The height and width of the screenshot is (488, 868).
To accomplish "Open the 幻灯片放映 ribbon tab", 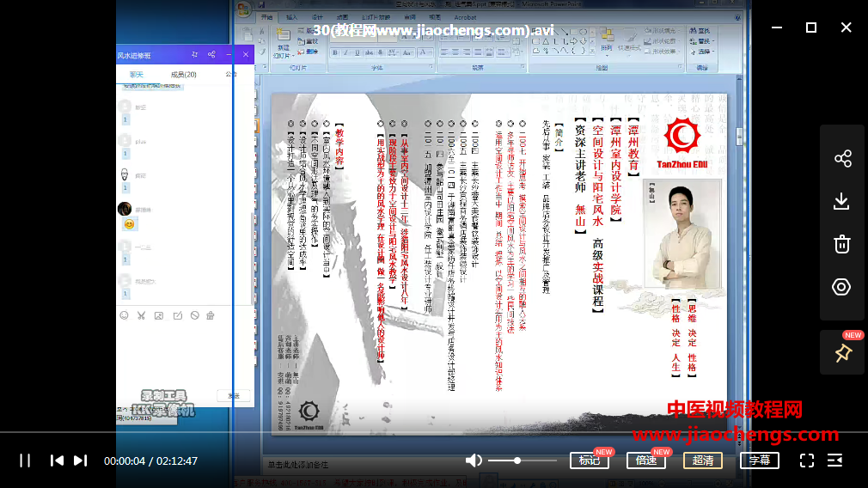I will pyautogui.click(x=376, y=18).
